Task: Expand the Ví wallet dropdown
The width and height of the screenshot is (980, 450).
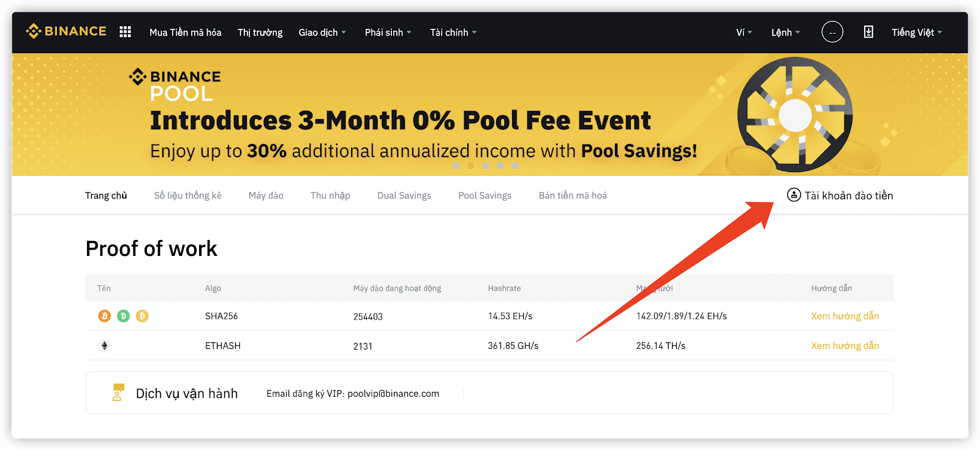Action: click(x=744, y=32)
